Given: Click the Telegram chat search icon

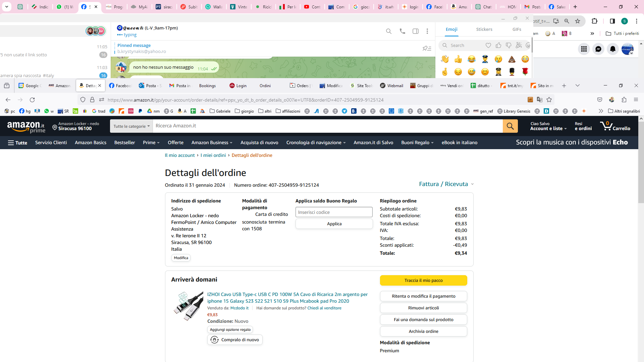Looking at the screenshot, I should (388, 31).
